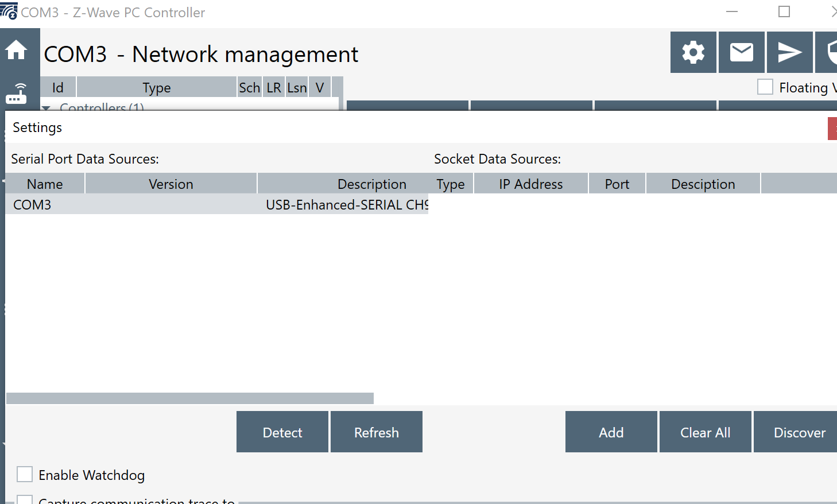Click the horizontal scrollbar under serial list
The height and width of the screenshot is (504, 837).
click(x=189, y=398)
